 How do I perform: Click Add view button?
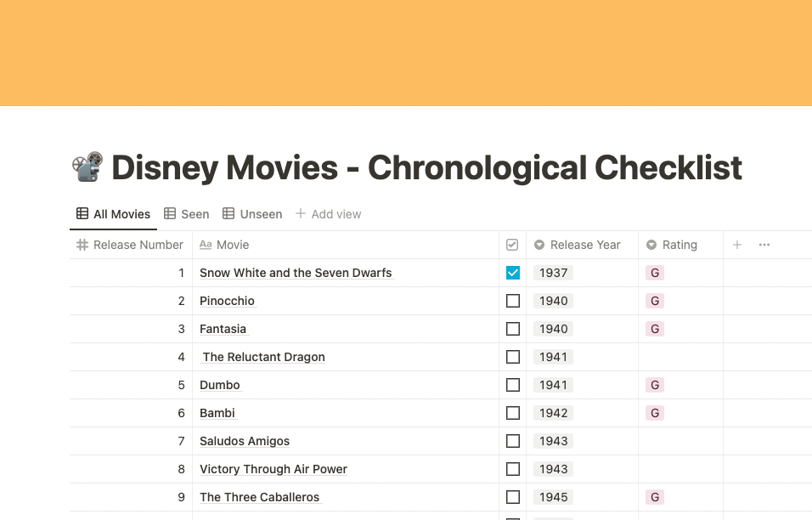328,214
